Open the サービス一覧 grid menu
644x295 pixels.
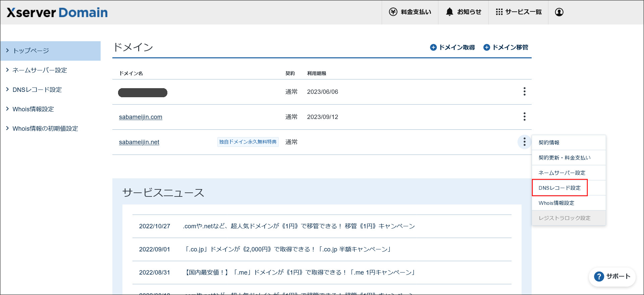pyautogui.click(x=518, y=12)
